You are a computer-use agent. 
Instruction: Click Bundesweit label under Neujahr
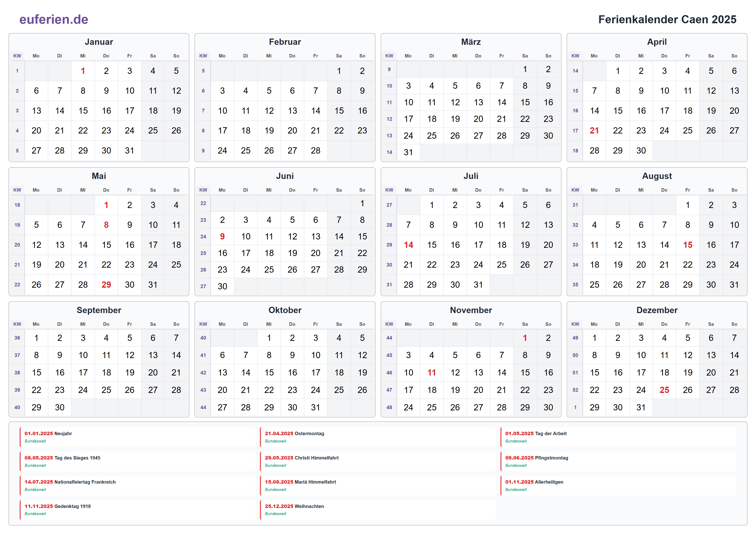tap(35, 441)
